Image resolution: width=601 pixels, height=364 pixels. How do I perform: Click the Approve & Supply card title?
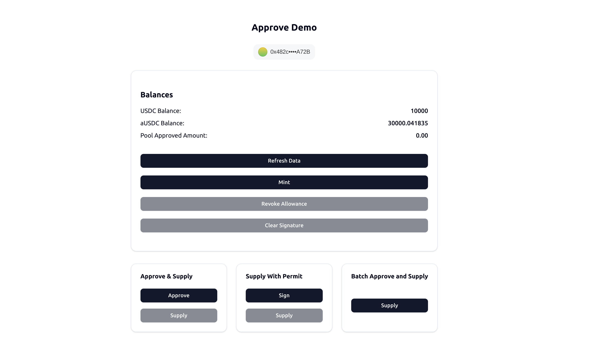pyautogui.click(x=166, y=276)
